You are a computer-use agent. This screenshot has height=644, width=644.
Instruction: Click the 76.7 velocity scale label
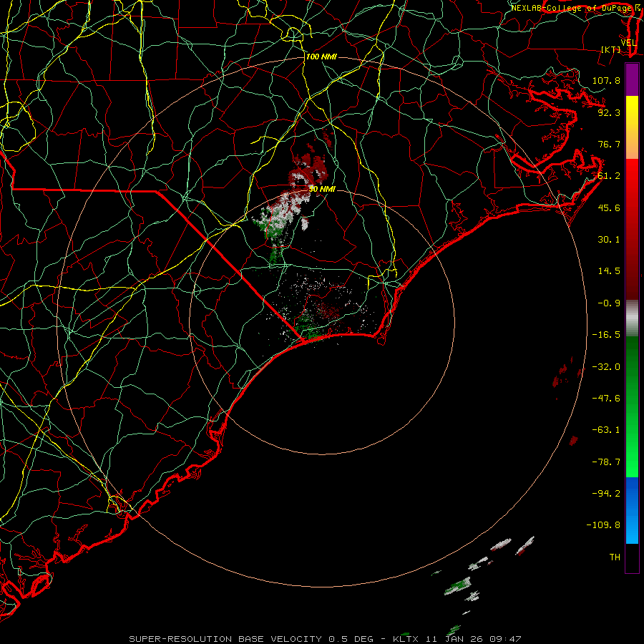[609, 144]
